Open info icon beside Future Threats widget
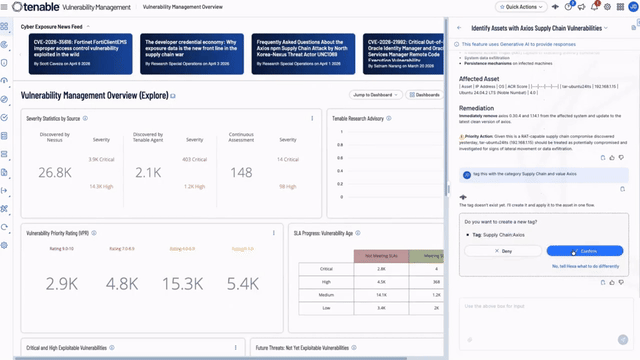This screenshot has width=640, height=360. click(x=354, y=348)
